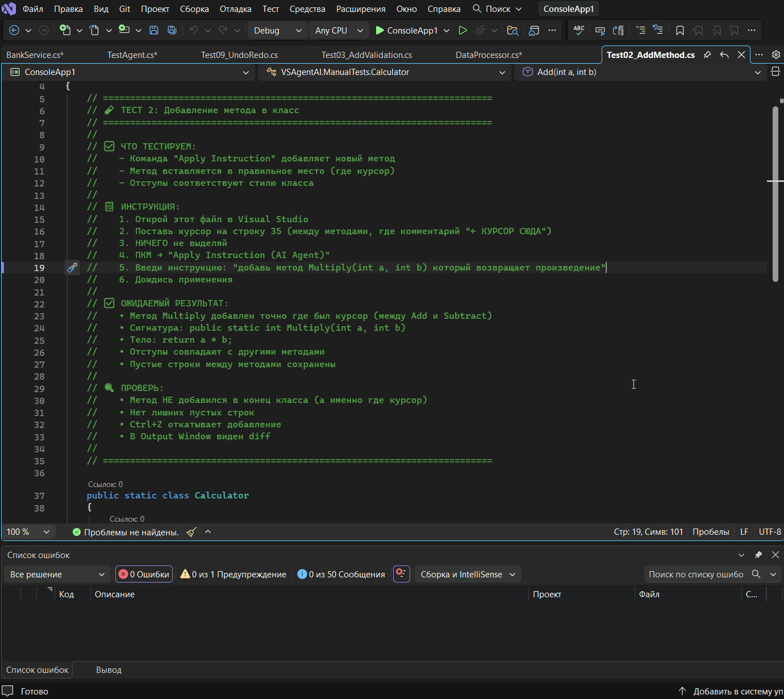Click the spell checker ABC icon
Image resolution: width=784 pixels, height=699 pixels.
[579, 31]
